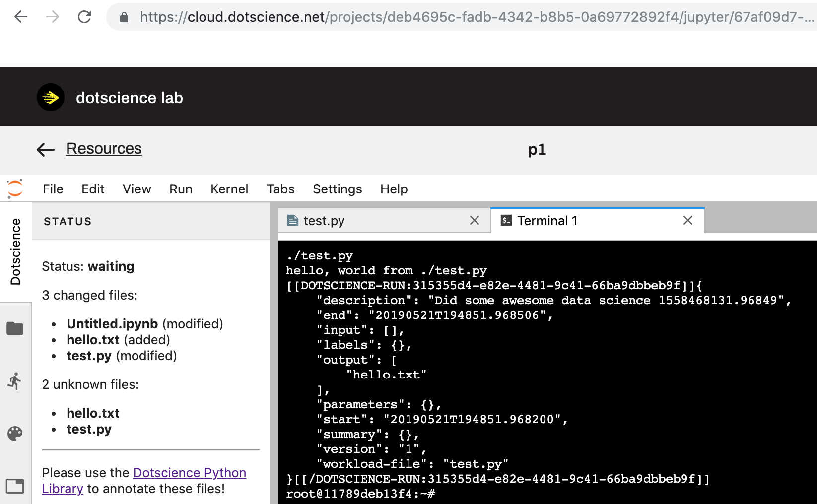
Task: Open the Tabs menu
Action: (280, 189)
